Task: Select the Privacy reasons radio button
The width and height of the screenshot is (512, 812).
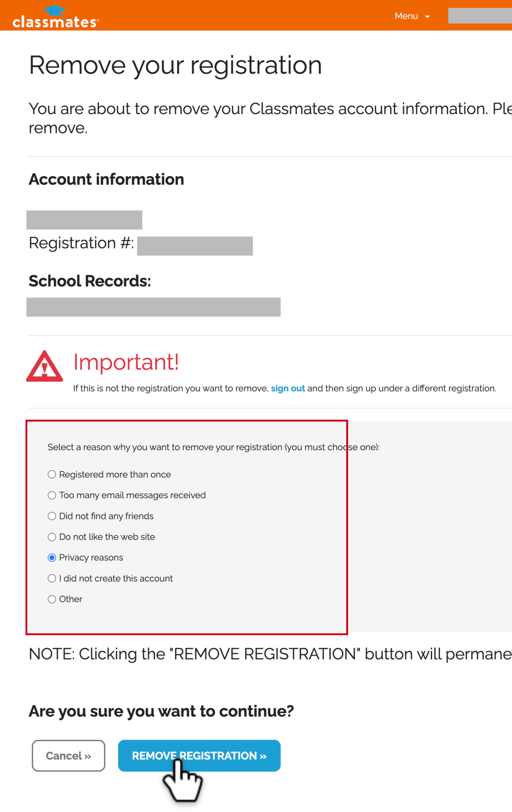Action: [x=52, y=557]
